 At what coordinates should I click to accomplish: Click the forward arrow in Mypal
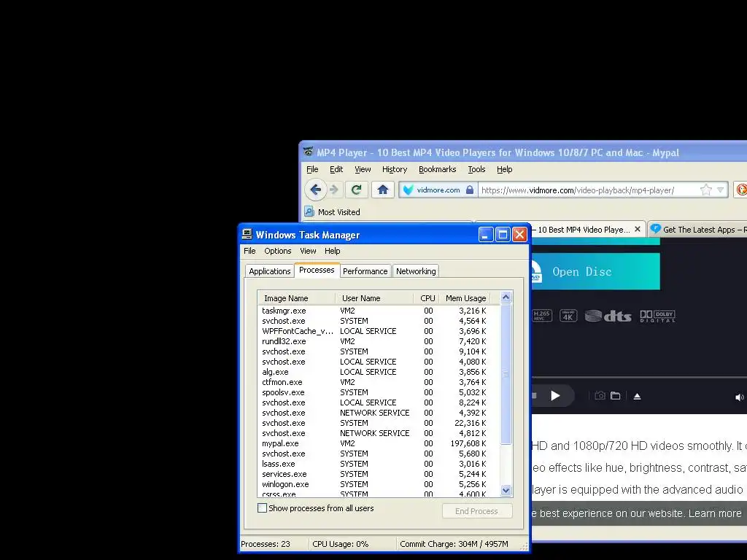(x=334, y=190)
